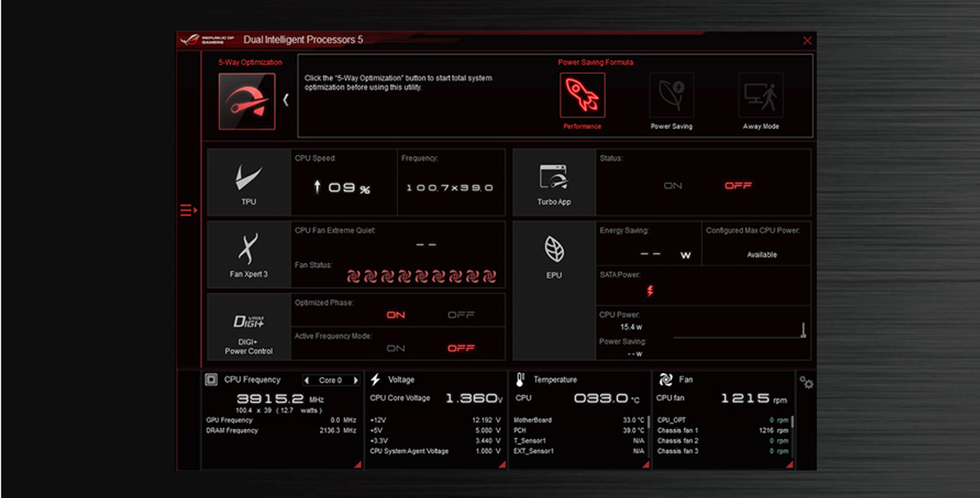The image size is (980, 498).
Task: Expand the Voltage panel corner triangle
Action: point(501,465)
